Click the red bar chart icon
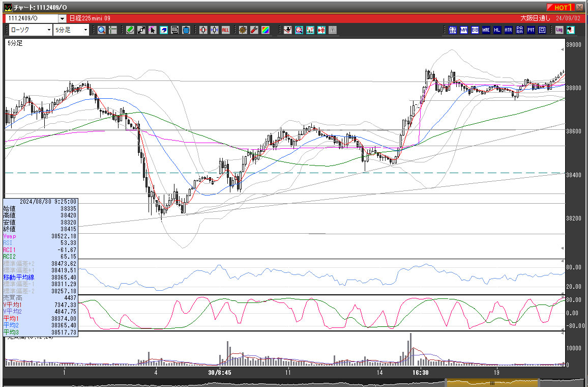 pos(310,30)
